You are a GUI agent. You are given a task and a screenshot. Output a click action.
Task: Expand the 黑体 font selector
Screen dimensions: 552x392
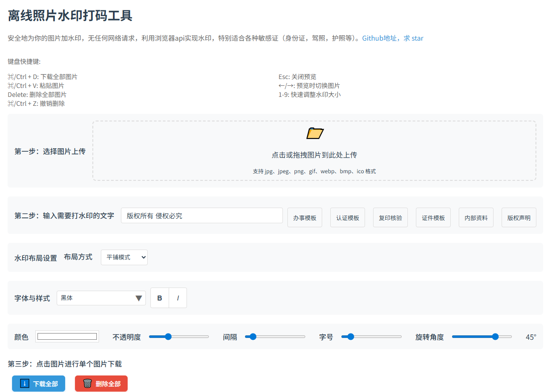(101, 298)
